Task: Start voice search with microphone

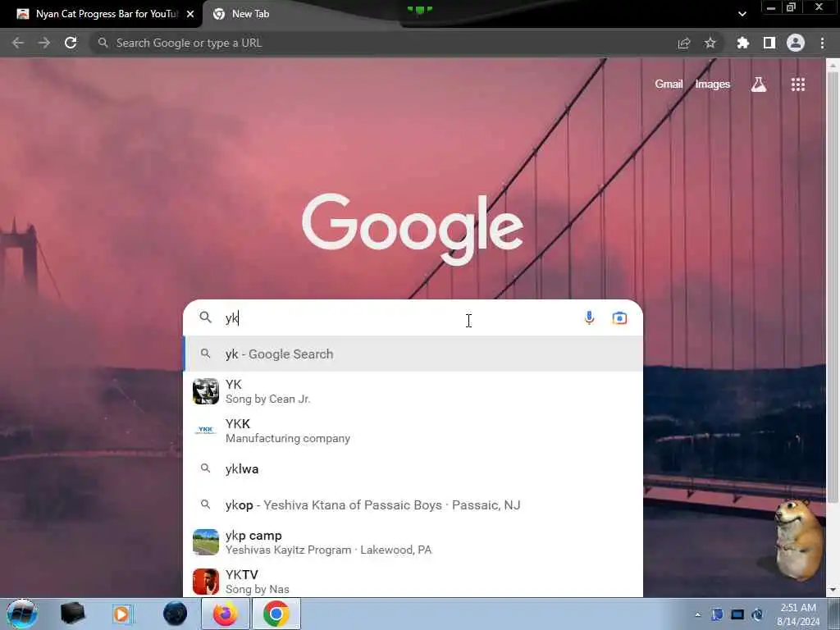Action: coord(589,317)
